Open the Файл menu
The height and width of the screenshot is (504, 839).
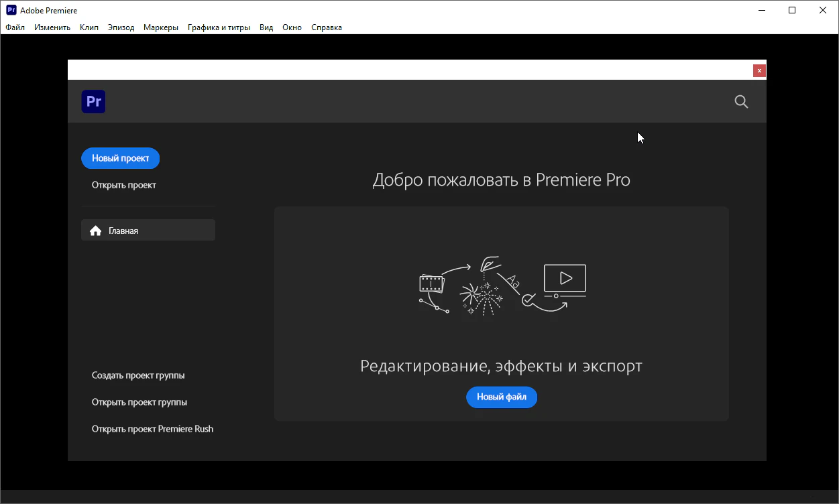(15, 27)
